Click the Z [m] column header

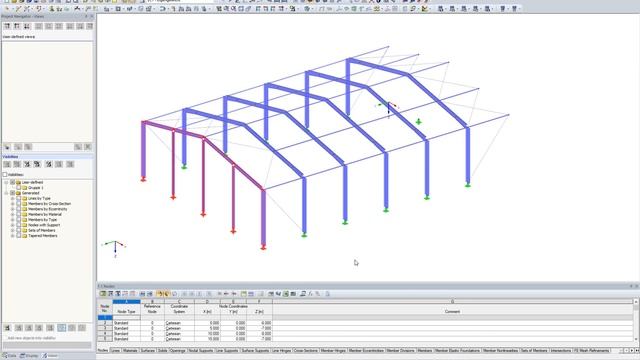pos(259,312)
